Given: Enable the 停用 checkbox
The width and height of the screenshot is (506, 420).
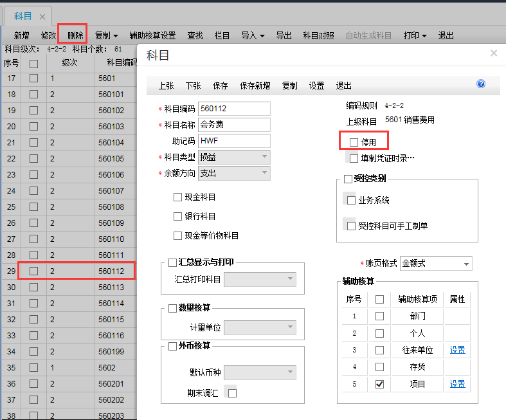Looking at the screenshot, I should coord(354,142).
